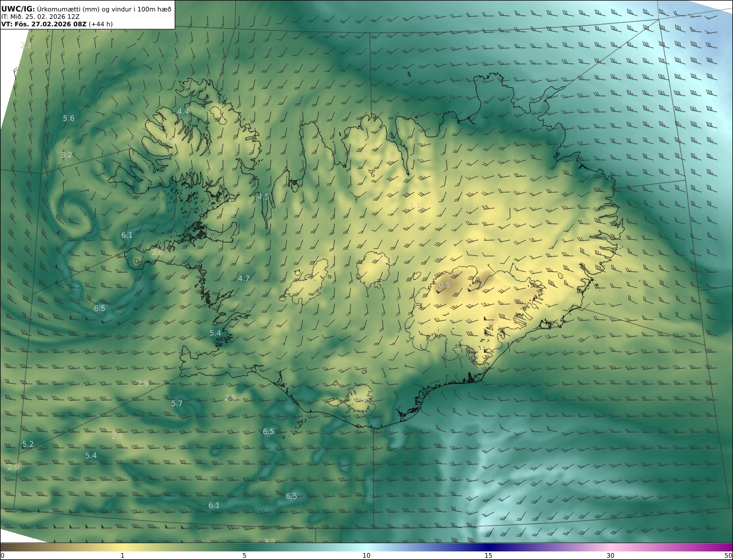Click the colorbar tick label 10

366,555
